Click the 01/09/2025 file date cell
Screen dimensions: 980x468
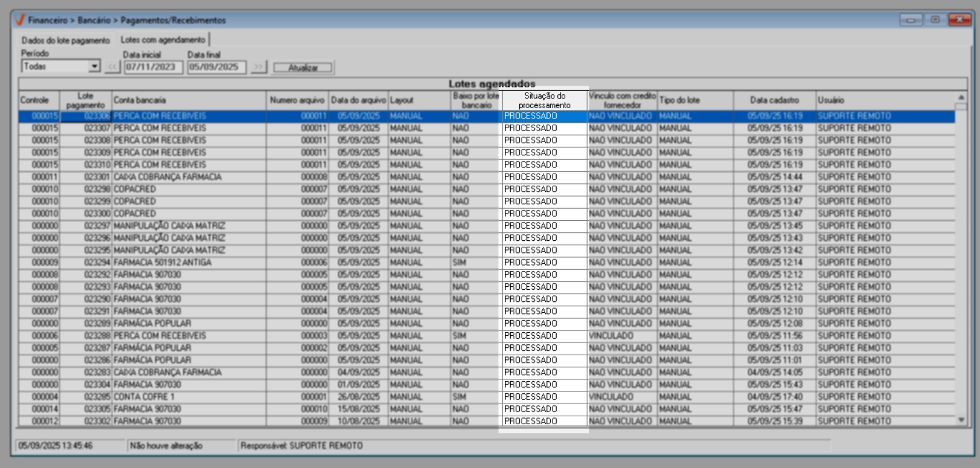pos(358,385)
